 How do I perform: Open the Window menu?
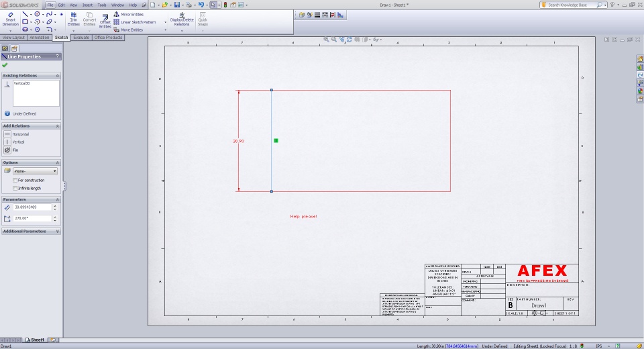coord(117,5)
